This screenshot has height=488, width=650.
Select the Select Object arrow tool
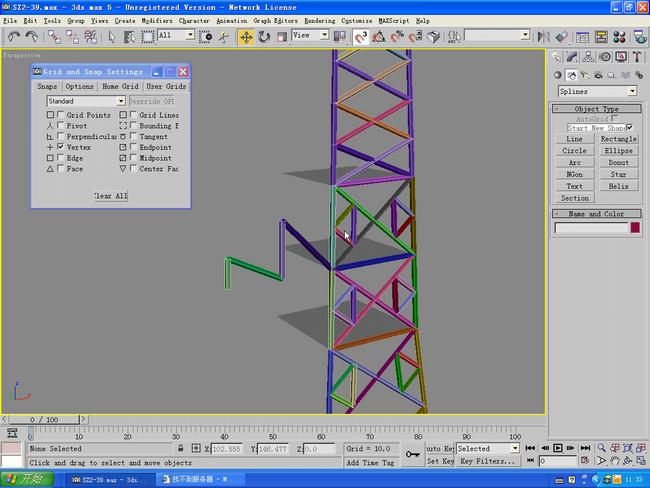click(x=111, y=37)
